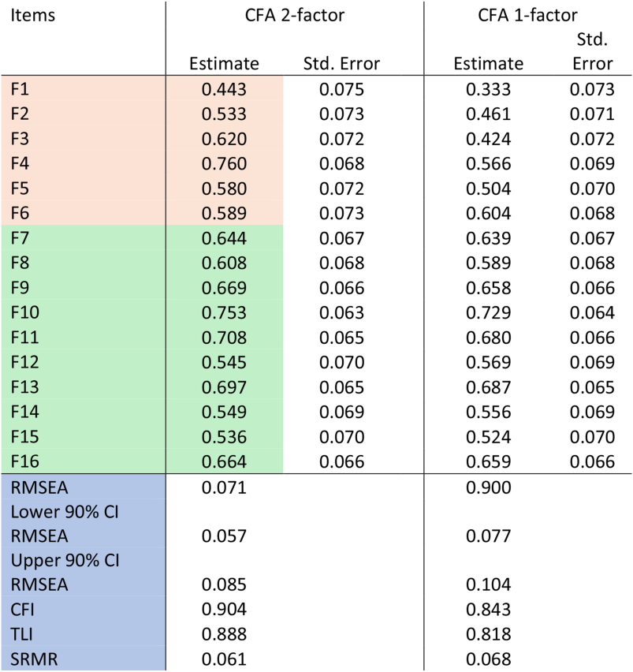Click the F4 2-factor estimate 0.760

pyautogui.click(x=224, y=163)
